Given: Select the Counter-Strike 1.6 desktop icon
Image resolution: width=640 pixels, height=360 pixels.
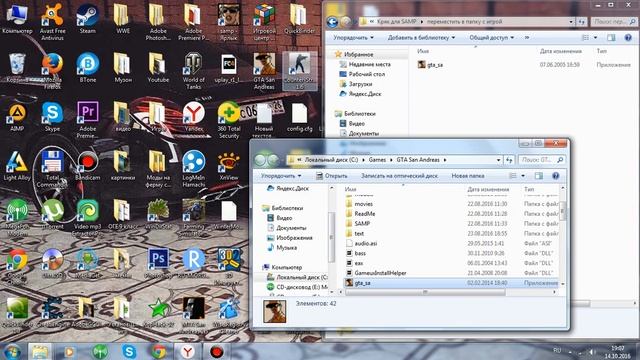Looking at the screenshot, I should [x=299, y=71].
